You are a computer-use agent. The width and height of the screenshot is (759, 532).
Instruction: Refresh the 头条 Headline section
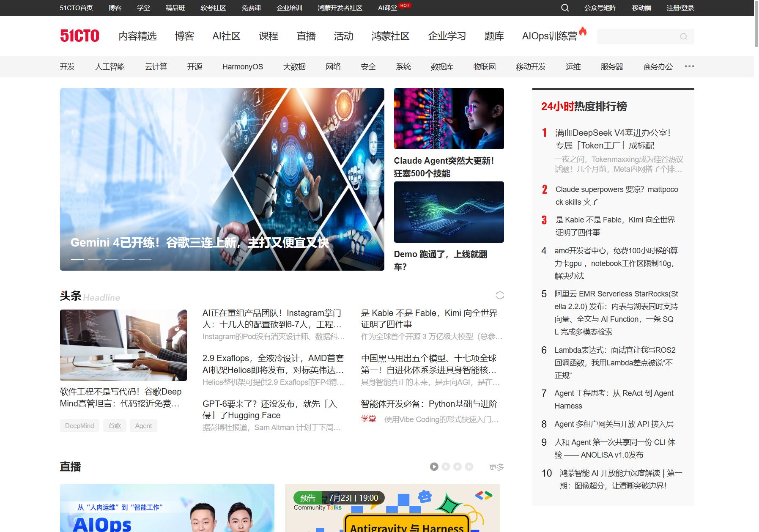click(500, 295)
